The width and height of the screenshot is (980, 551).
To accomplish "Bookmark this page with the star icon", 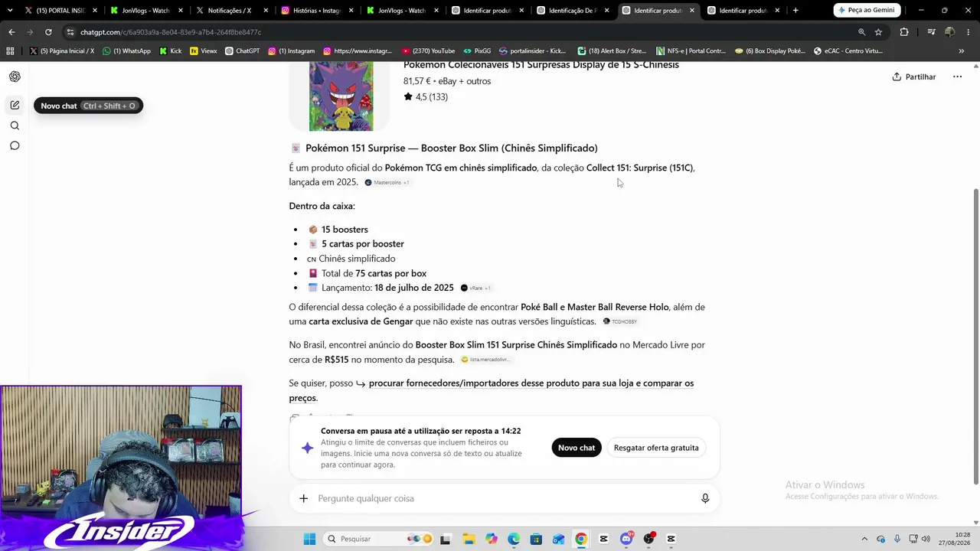I will coord(878,32).
